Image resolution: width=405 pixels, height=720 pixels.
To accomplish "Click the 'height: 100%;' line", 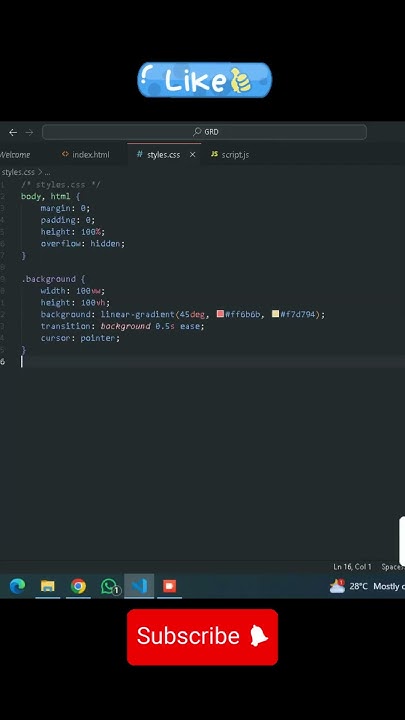I will [73, 232].
